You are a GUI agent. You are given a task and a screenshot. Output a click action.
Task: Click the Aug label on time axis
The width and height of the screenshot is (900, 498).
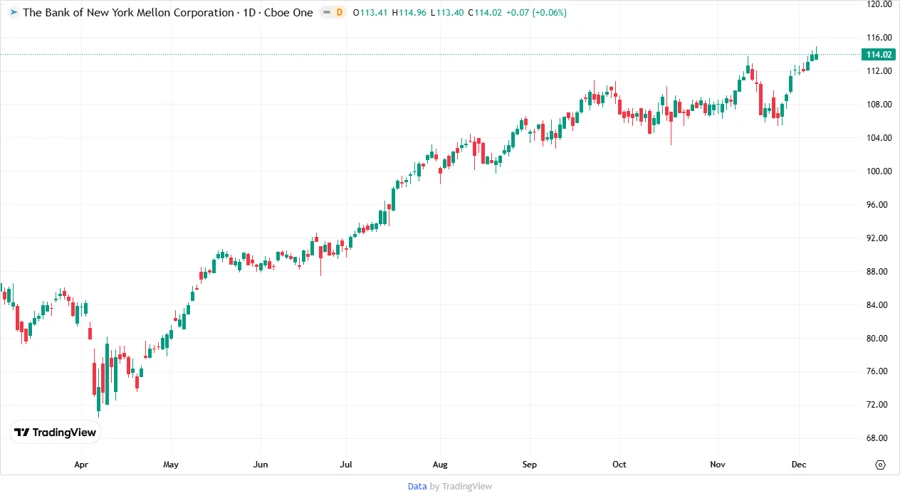(x=440, y=464)
